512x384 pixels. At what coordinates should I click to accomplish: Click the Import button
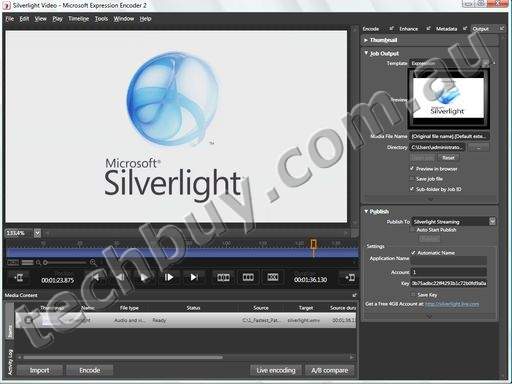coord(39,370)
